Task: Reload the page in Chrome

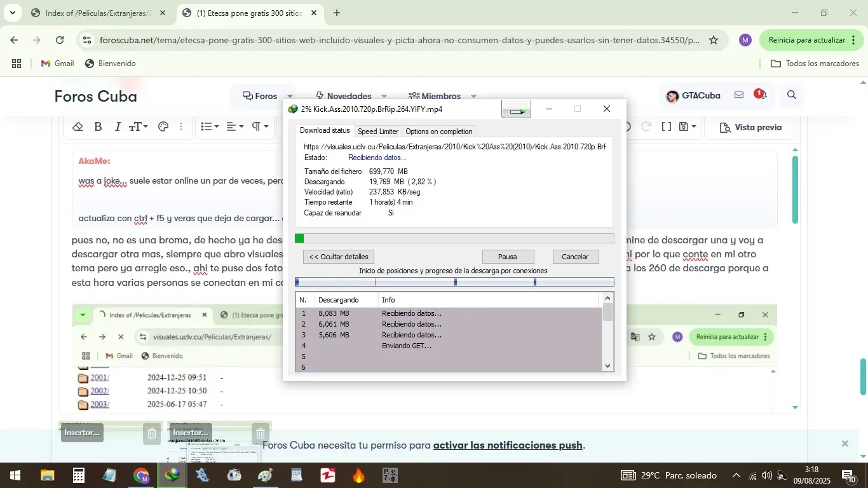Action: click(x=59, y=40)
